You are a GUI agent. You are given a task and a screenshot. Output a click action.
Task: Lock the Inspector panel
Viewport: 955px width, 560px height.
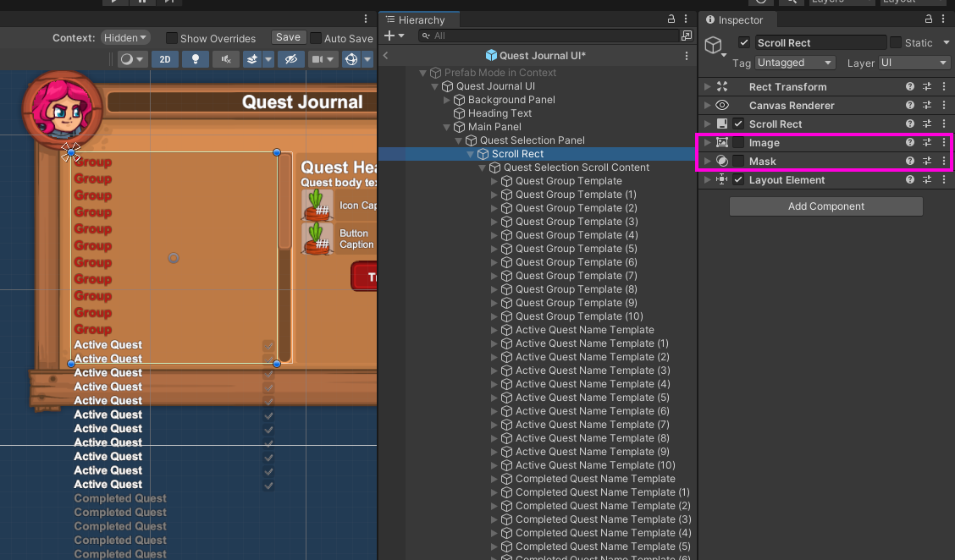click(x=929, y=19)
